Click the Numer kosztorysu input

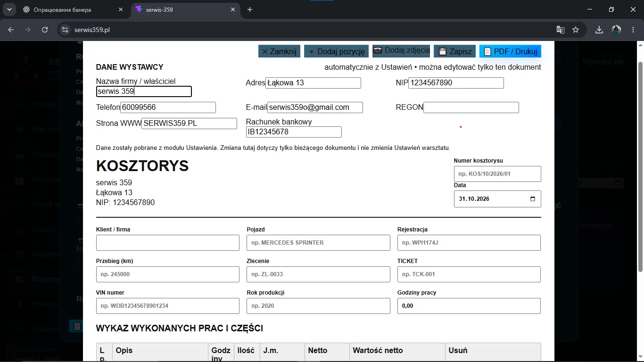[x=497, y=174]
